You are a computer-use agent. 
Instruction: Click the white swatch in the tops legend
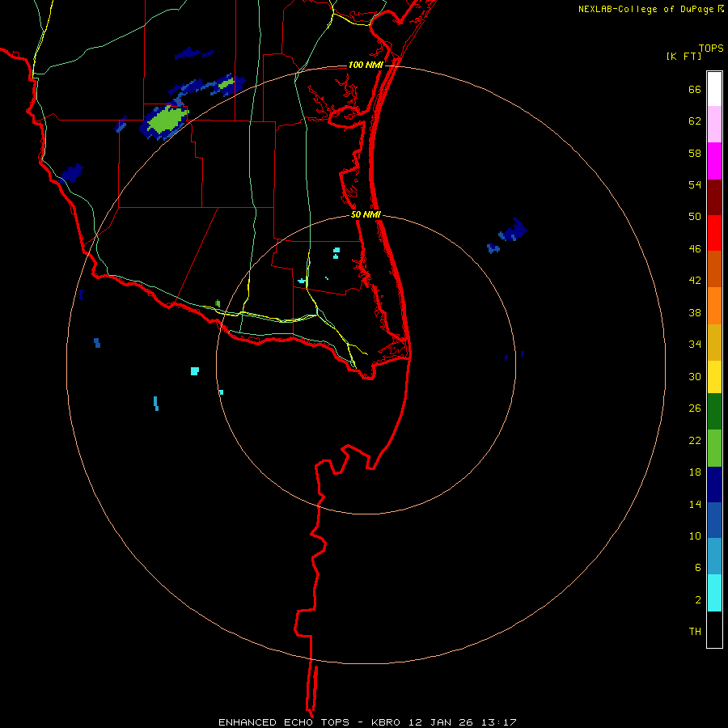[x=714, y=89]
